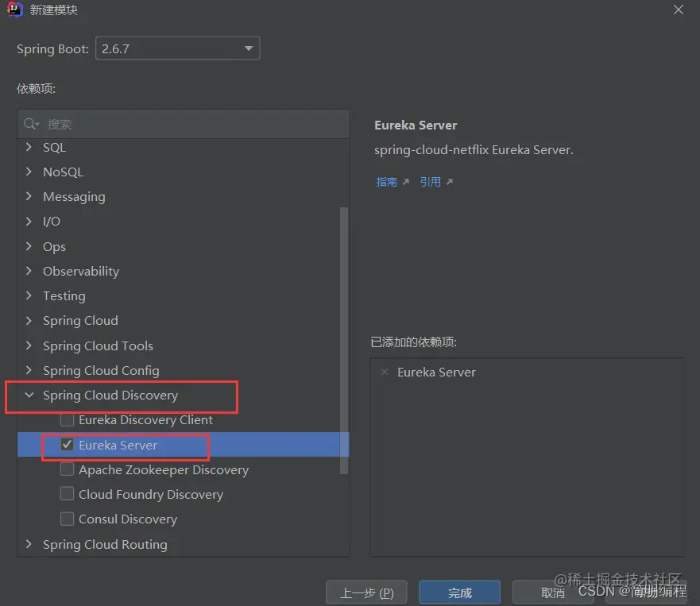Expand the SQL category
Image resolution: width=700 pixels, height=606 pixels.
pyautogui.click(x=29, y=147)
